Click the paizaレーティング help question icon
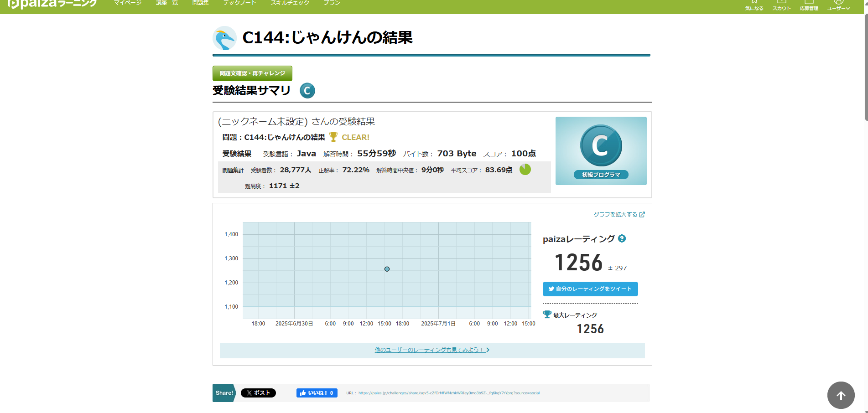The image size is (868, 413). [622, 238]
